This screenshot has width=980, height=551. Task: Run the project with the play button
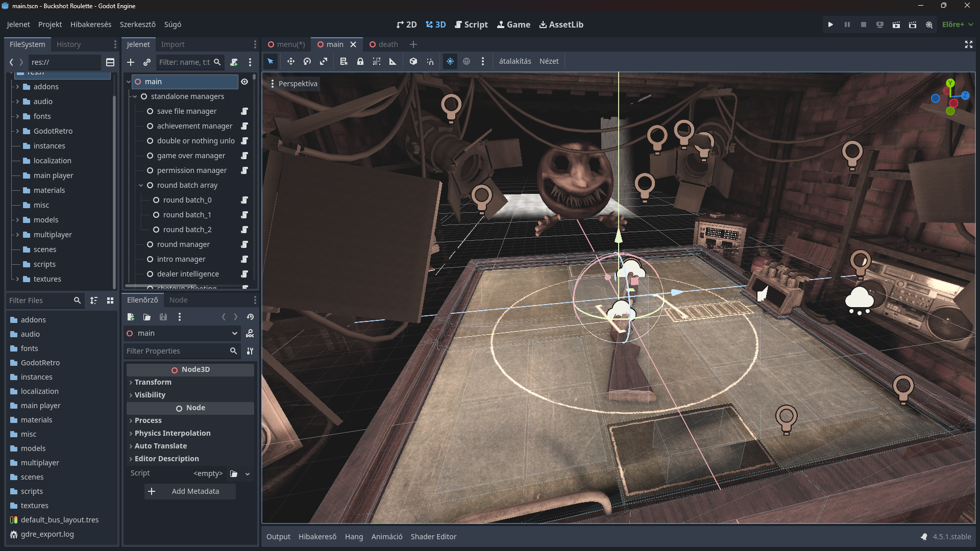(x=830, y=24)
